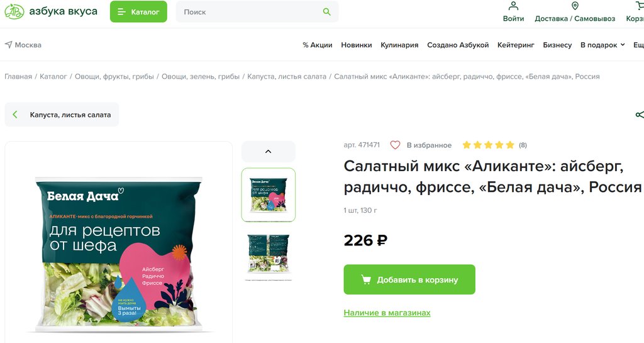Move thumbnail gallery up with chevron

268,152
